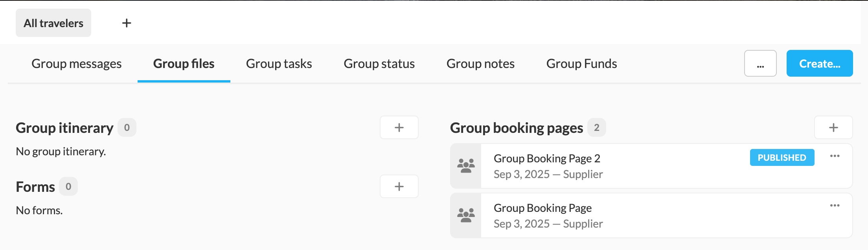Open the Group Booking Page 2 options menu
Viewport: 868px width, 250px height.
coord(835,156)
